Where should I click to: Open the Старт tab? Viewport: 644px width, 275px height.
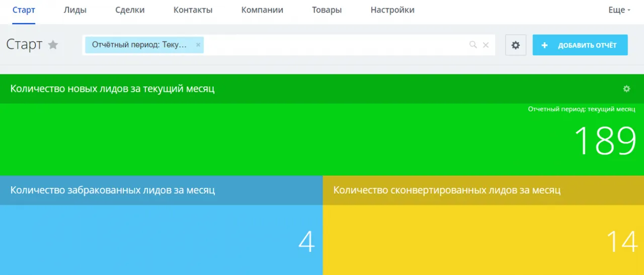pos(24,10)
